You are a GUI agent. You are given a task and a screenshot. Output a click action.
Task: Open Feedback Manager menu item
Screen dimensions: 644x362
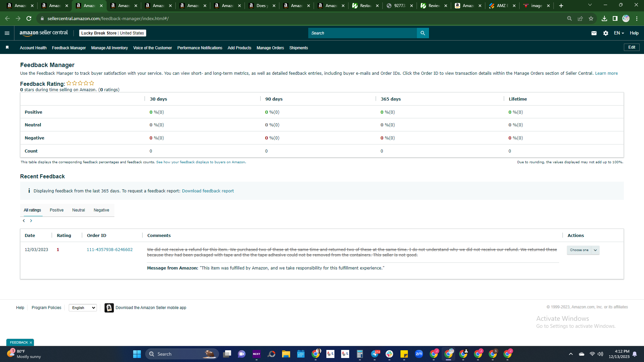69,48
